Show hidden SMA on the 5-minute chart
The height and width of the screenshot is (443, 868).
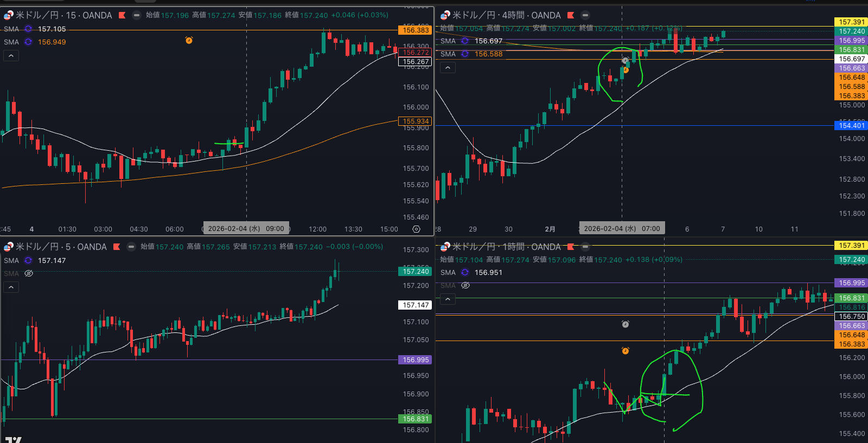coord(29,274)
